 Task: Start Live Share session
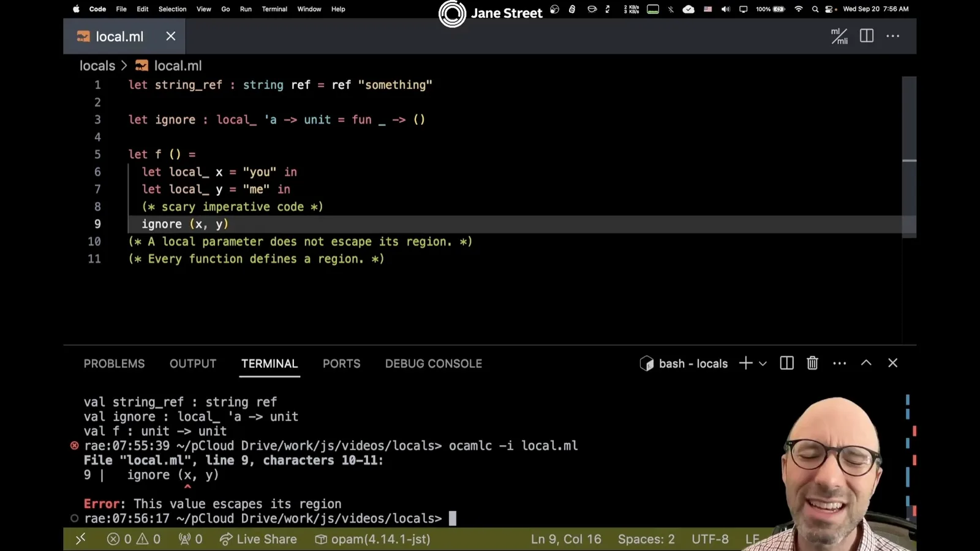pos(258,539)
